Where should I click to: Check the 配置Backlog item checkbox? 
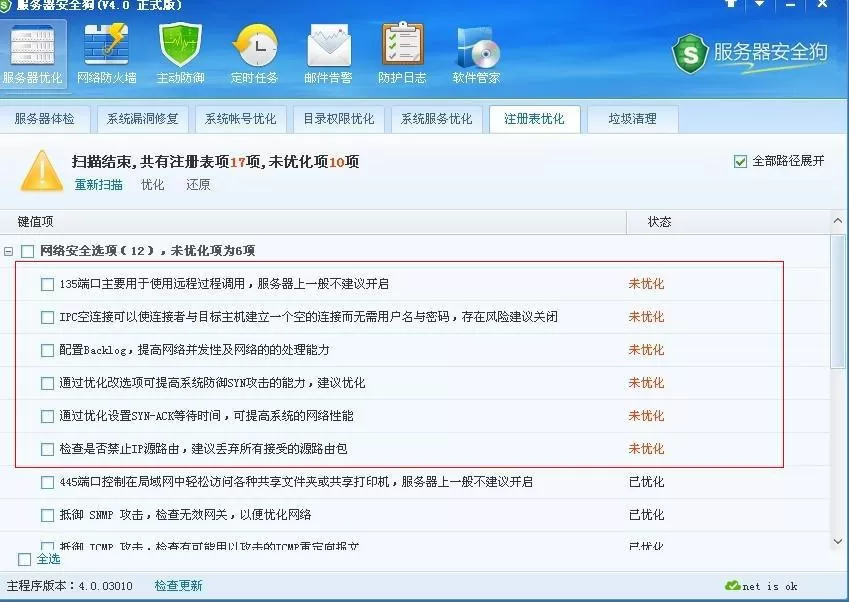[48, 350]
